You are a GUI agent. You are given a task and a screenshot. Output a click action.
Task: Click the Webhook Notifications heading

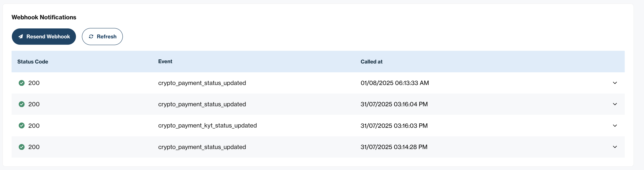[44, 17]
